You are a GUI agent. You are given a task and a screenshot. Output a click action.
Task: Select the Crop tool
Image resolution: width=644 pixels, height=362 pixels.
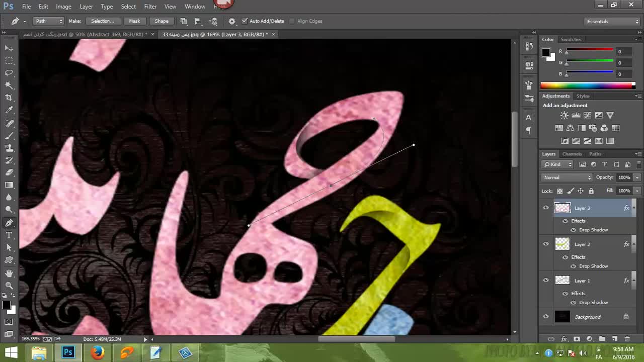click(x=9, y=98)
